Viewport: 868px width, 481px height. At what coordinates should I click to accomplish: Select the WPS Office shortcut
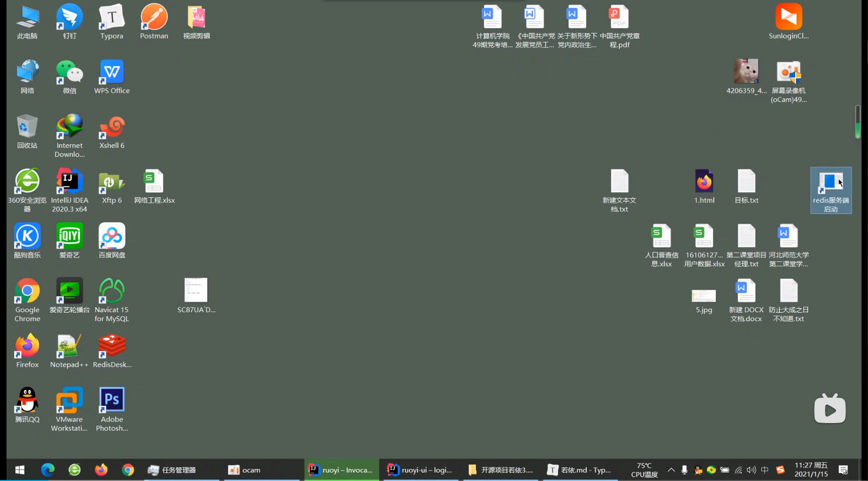112,77
